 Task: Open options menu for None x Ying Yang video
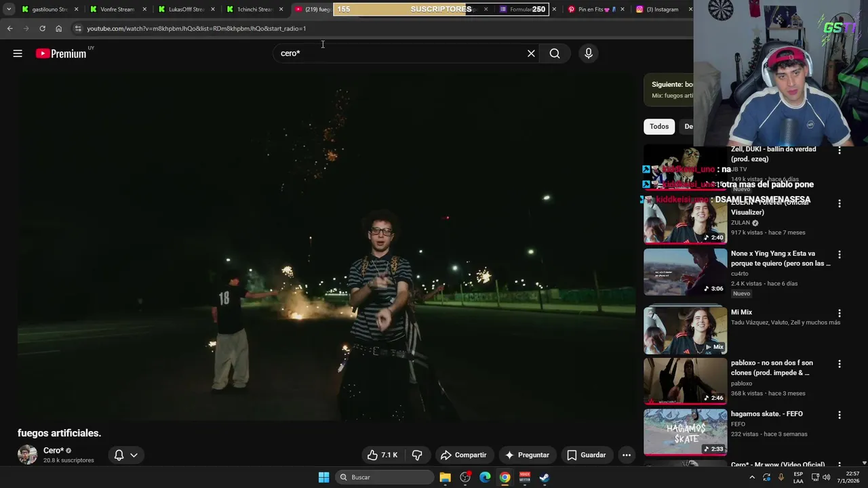coord(840,255)
